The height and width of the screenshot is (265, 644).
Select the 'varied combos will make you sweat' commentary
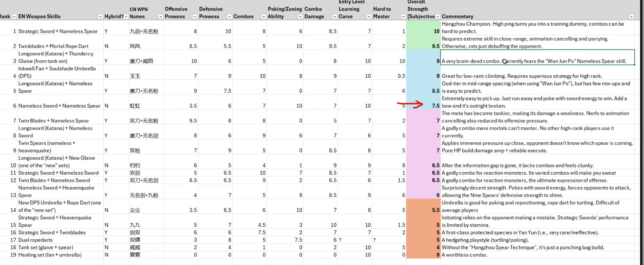coord(538,173)
